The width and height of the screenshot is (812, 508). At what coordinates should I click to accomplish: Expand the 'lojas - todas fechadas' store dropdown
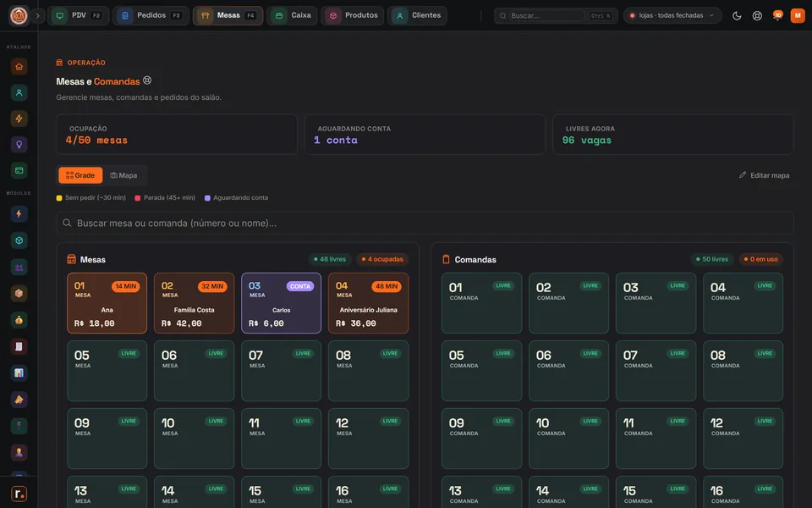[x=672, y=15]
